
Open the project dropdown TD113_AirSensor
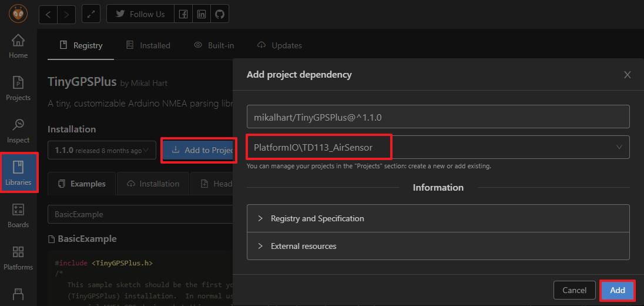pos(438,147)
